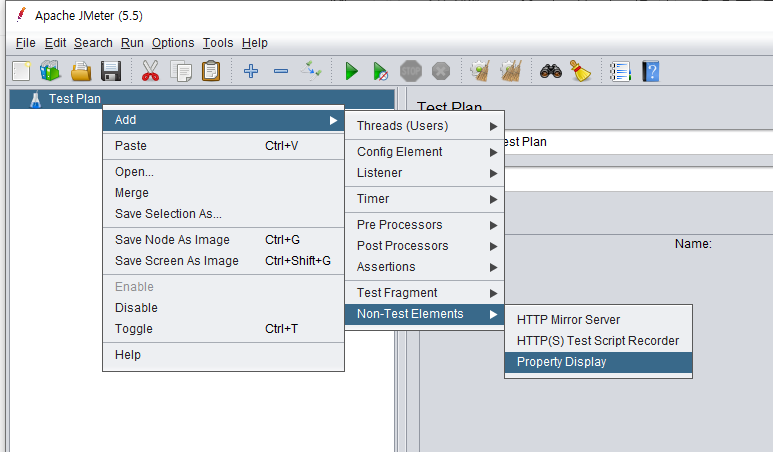
Task: Click the New test plan icon
Action: [x=21, y=71]
